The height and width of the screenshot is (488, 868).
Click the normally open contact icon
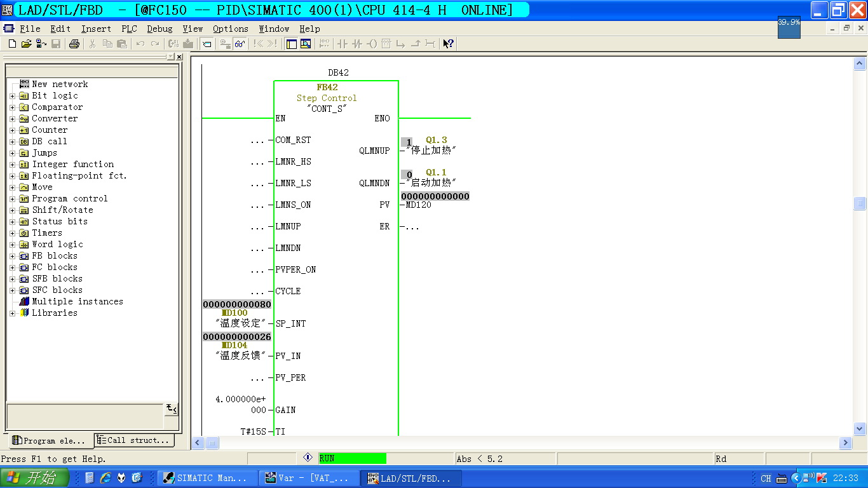[342, 44]
